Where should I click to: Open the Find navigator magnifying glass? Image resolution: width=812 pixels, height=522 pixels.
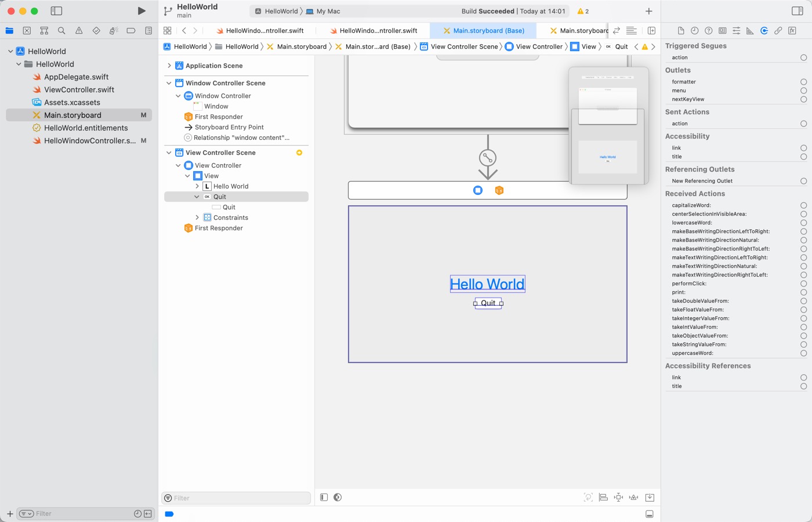(x=61, y=31)
